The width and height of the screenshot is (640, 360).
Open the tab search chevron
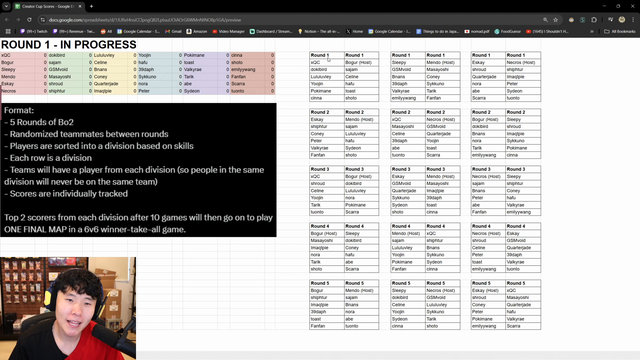tap(7, 6)
